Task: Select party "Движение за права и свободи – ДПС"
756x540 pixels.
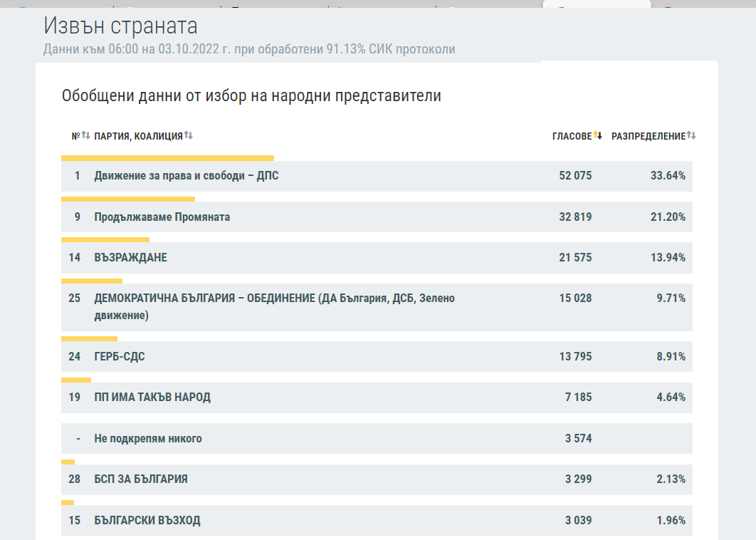Action: [186, 176]
